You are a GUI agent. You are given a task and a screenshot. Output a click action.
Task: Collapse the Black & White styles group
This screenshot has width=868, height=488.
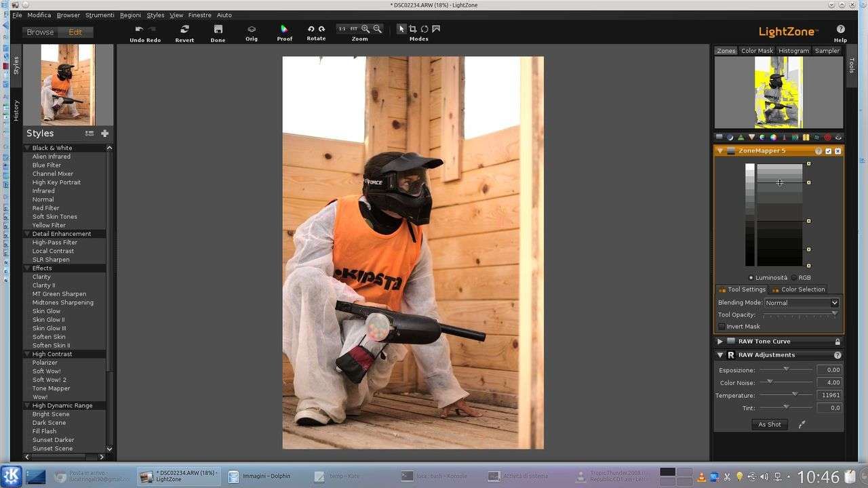(x=28, y=148)
